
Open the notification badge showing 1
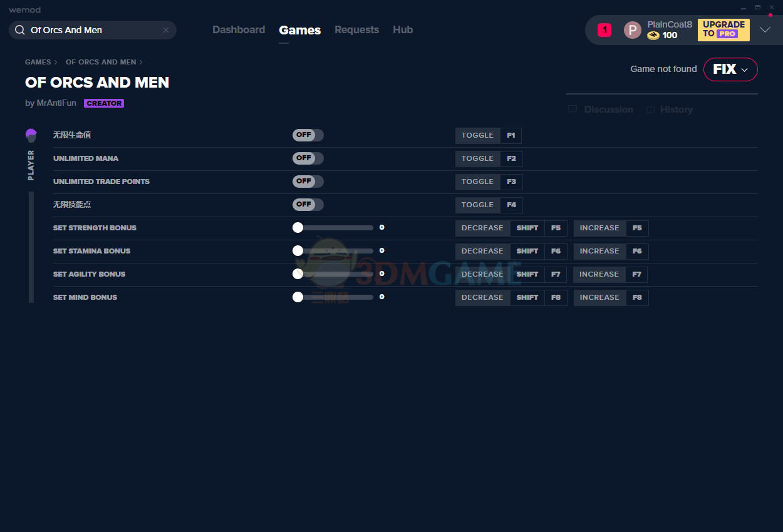(604, 29)
